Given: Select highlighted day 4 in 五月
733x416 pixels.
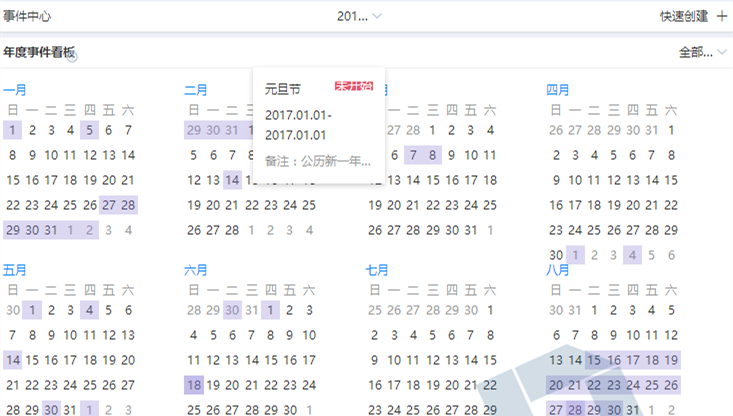Looking at the screenshot, I should [89, 310].
